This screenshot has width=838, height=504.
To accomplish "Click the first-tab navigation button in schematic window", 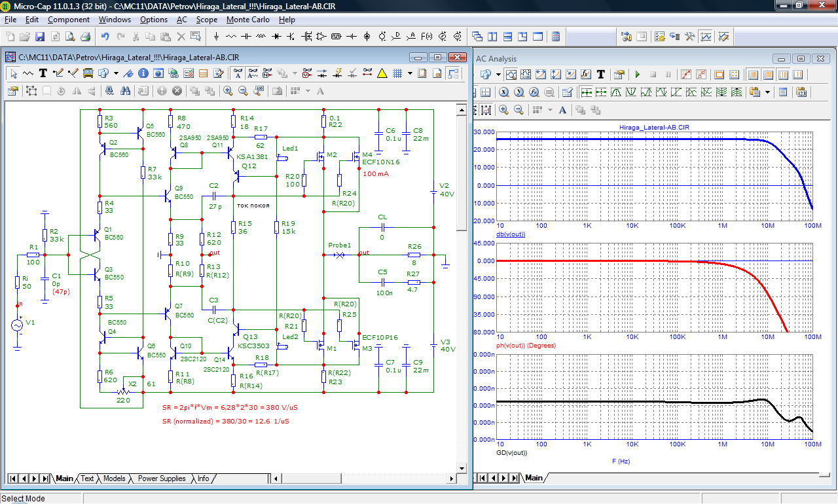I will (12, 478).
